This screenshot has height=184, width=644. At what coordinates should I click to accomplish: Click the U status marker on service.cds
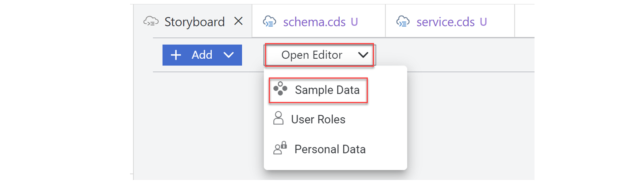(x=483, y=22)
